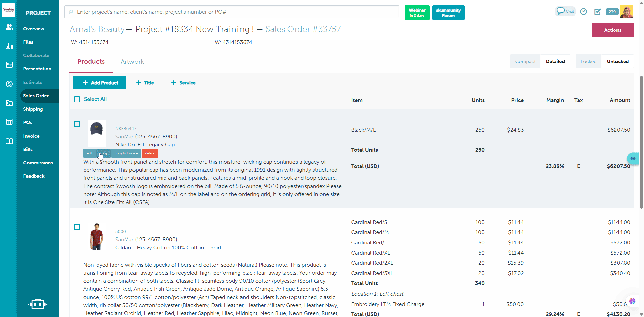Click the clock checkmark reminders icon
This screenshot has height=317, width=644.
(584, 12)
